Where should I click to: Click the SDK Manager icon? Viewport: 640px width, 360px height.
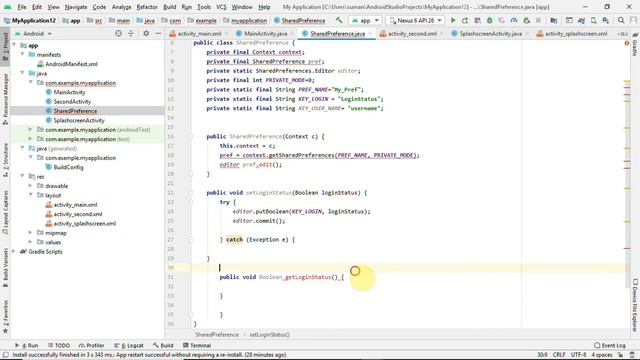click(x=606, y=20)
